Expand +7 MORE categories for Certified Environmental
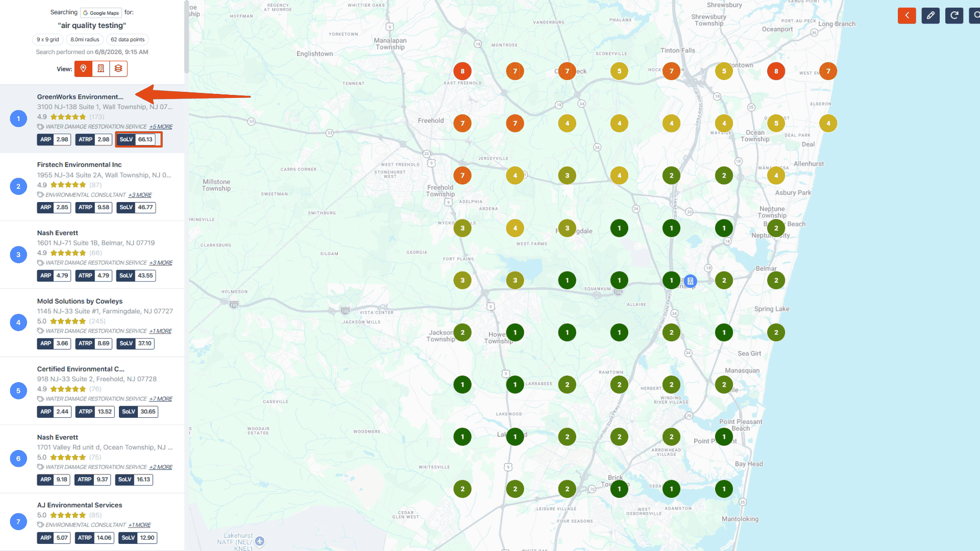 pos(161,399)
